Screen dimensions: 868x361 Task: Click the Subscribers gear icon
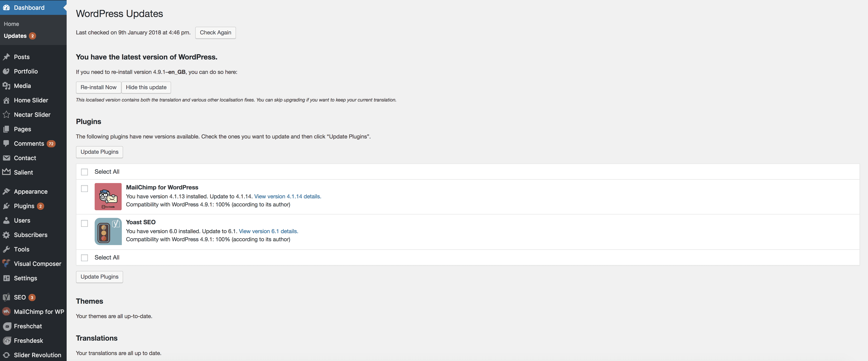[x=6, y=235]
